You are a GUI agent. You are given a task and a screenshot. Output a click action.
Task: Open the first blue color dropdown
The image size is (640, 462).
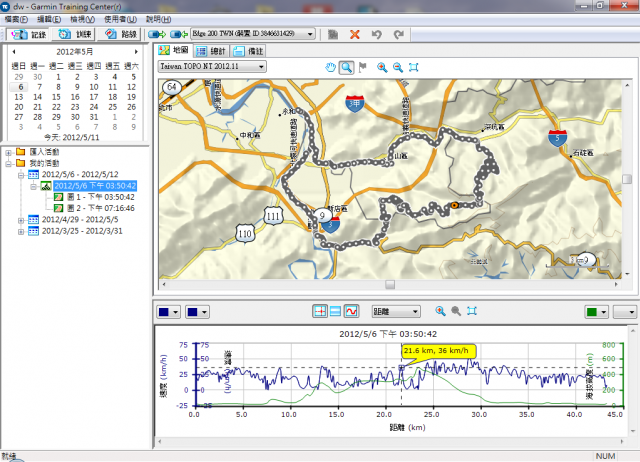click(168, 312)
